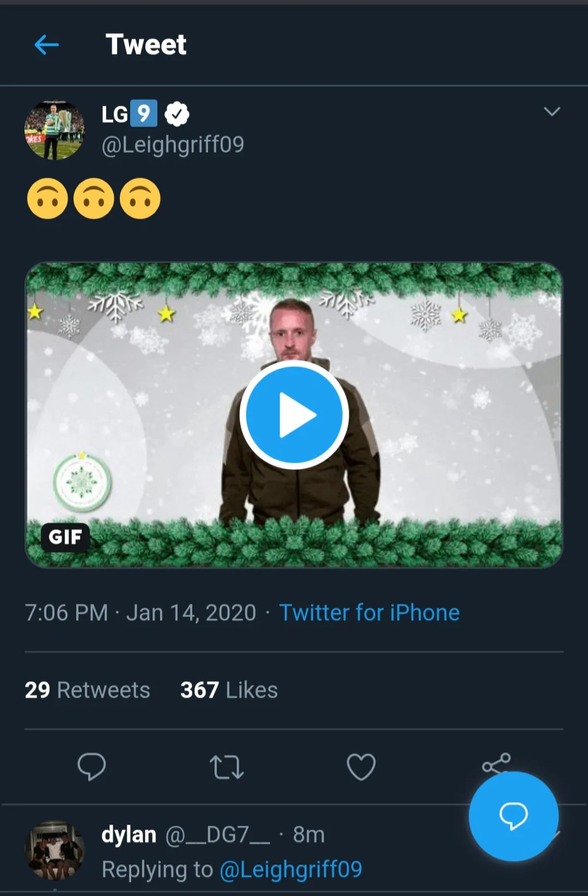Screen dimensions: 588x896
Task: Play the Christmas GIF
Action: (x=293, y=414)
